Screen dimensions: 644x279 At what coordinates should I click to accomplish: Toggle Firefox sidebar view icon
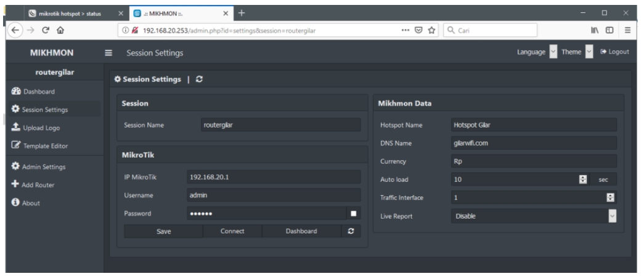609,30
